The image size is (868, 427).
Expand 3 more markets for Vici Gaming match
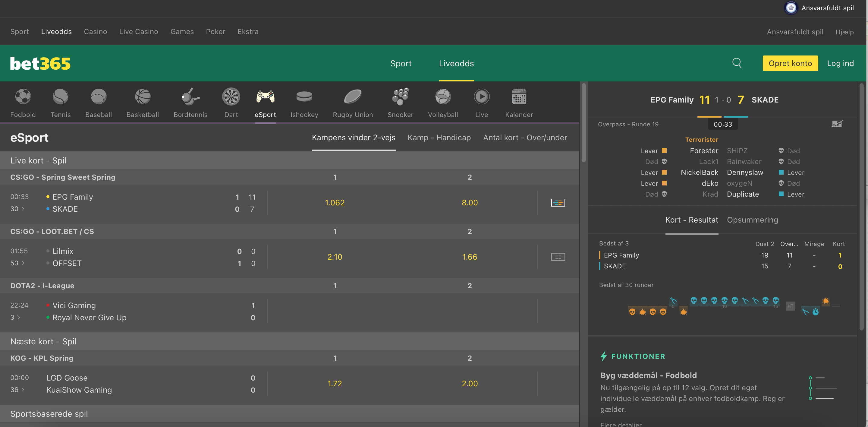(x=15, y=318)
